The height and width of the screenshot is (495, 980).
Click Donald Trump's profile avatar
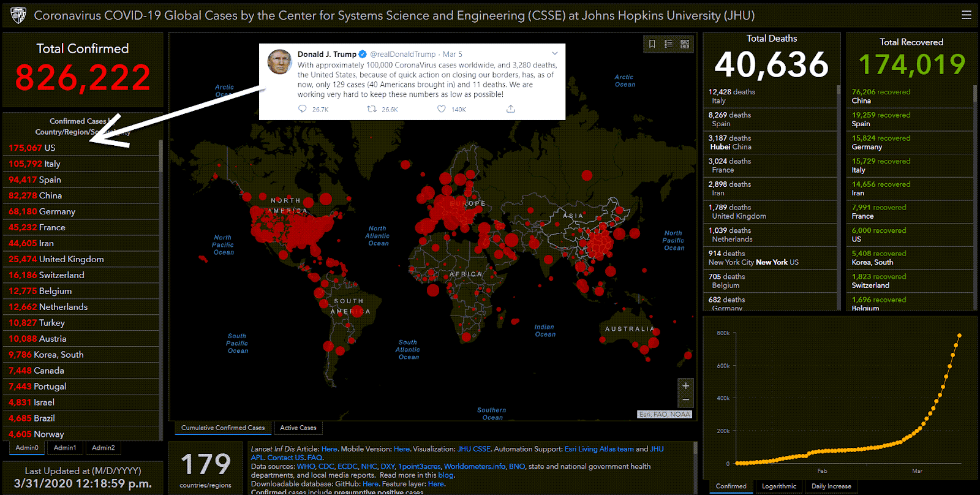[x=279, y=62]
